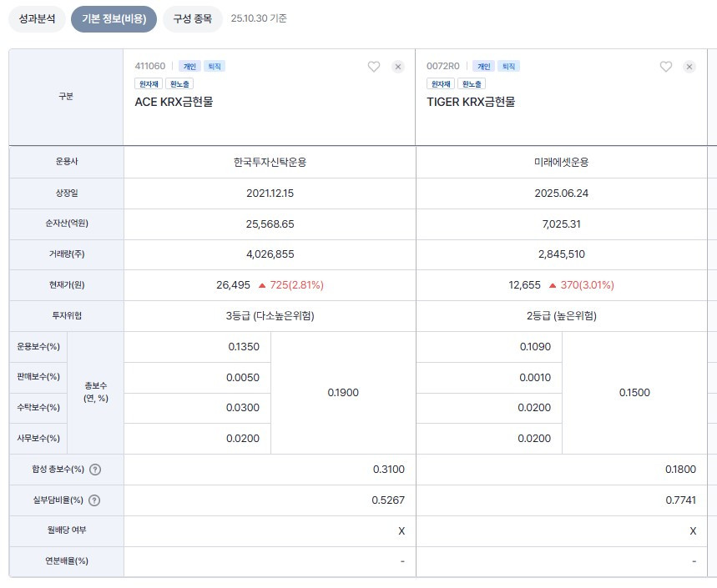Viewport: 717px width, 588px height.
Task: Select ticker code 411060
Action: [x=150, y=66]
